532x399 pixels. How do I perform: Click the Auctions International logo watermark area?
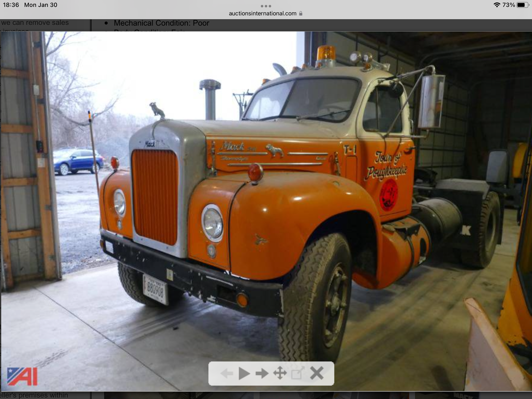[x=22, y=376]
